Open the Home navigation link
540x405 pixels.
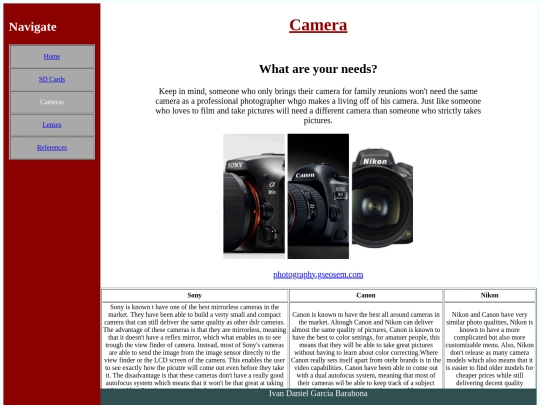pos(52,56)
